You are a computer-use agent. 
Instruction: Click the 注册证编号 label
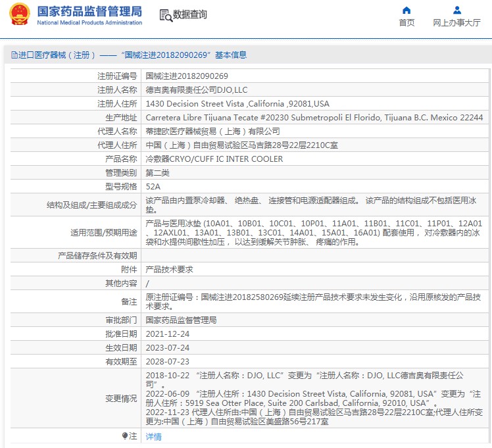117,76
